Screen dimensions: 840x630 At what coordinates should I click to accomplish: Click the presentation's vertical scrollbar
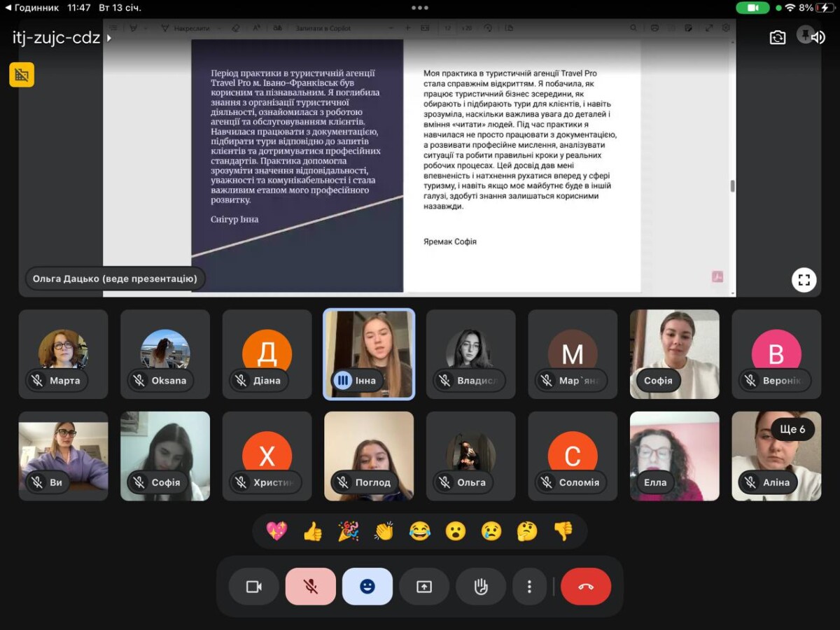tap(732, 185)
